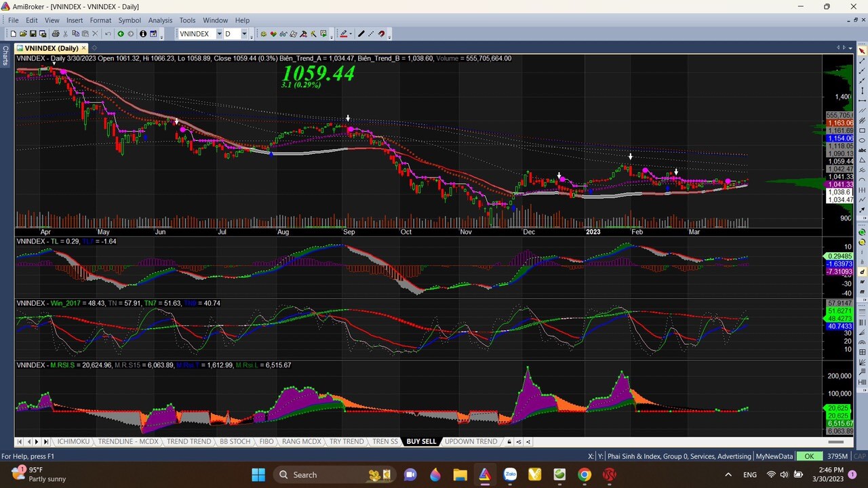Image resolution: width=868 pixels, height=488 pixels.
Task: Select the triangle drawing tool
Action: coord(862,160)
